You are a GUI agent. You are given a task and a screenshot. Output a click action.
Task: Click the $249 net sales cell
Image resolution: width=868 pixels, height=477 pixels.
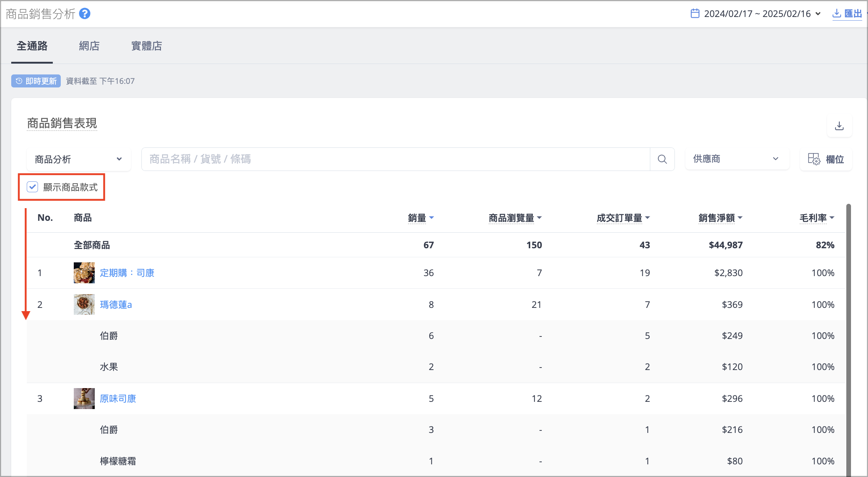[732, 336]
